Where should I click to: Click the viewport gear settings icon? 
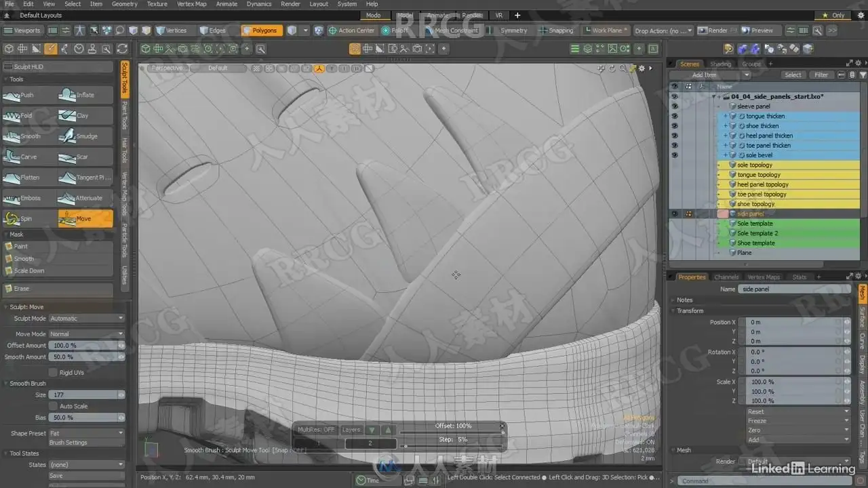coord(641,68)
